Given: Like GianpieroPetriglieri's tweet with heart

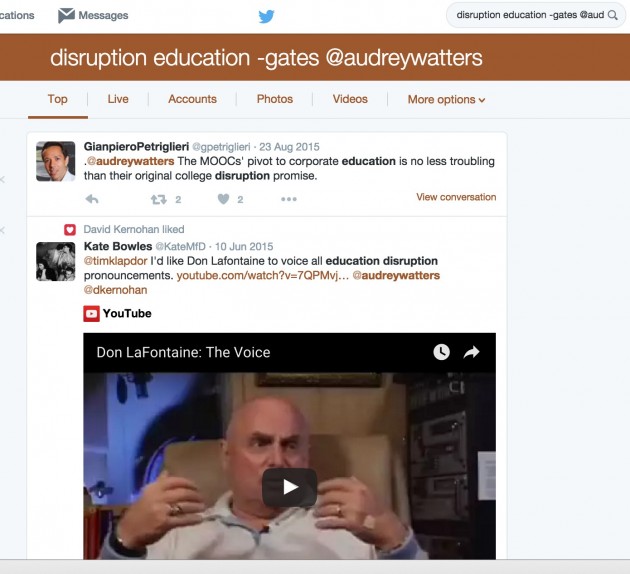Looking at the screenshot, I should coord(224,199).
